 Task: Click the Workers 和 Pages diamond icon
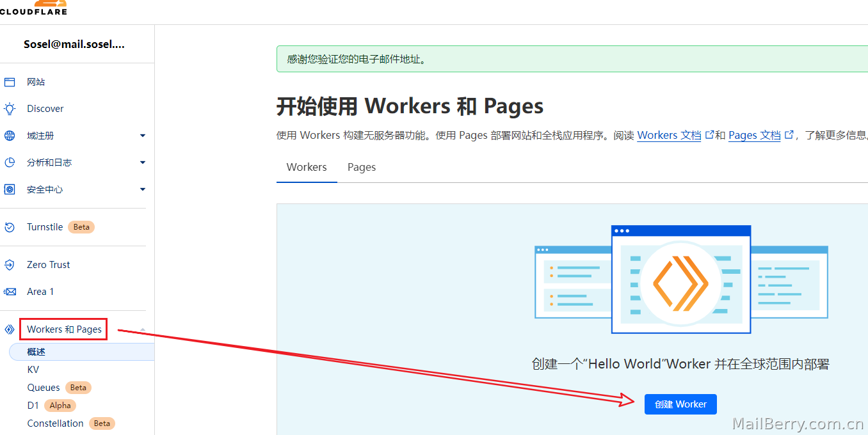click(10, 329)
